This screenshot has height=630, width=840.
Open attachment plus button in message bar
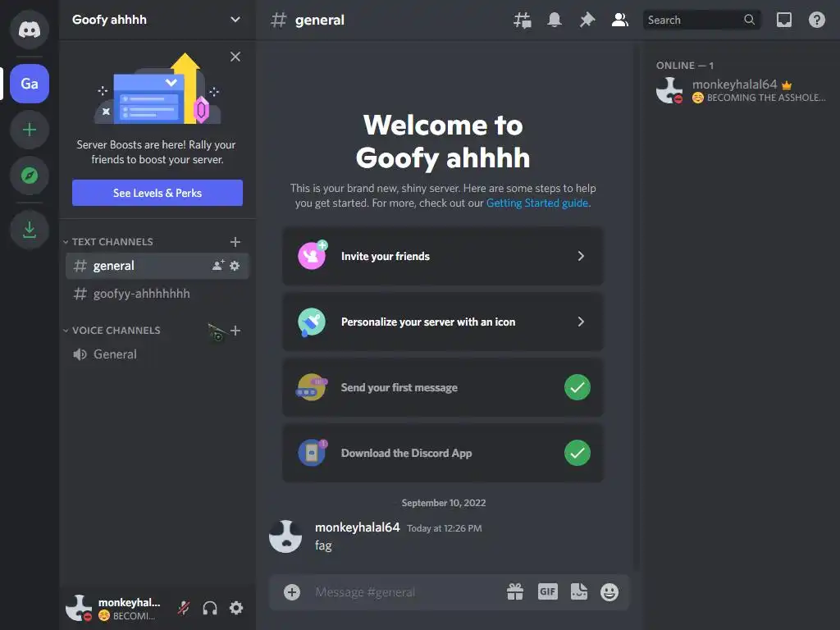point(292,592)
